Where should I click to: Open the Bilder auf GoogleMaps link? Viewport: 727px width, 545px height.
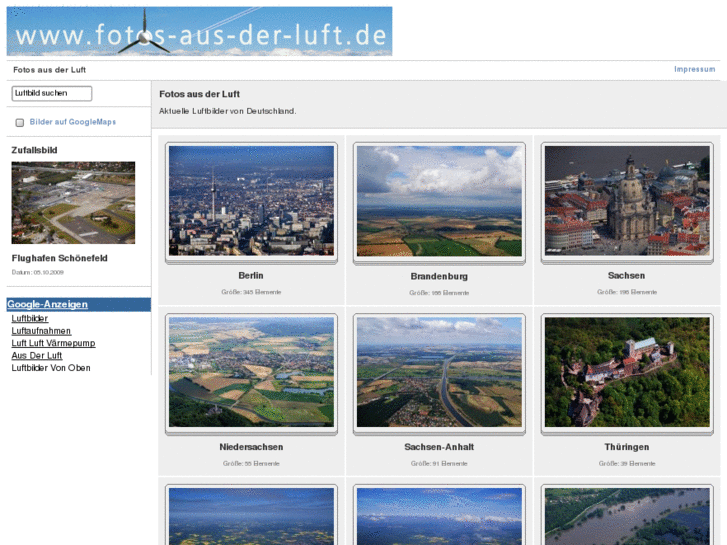tap(73, 122)
